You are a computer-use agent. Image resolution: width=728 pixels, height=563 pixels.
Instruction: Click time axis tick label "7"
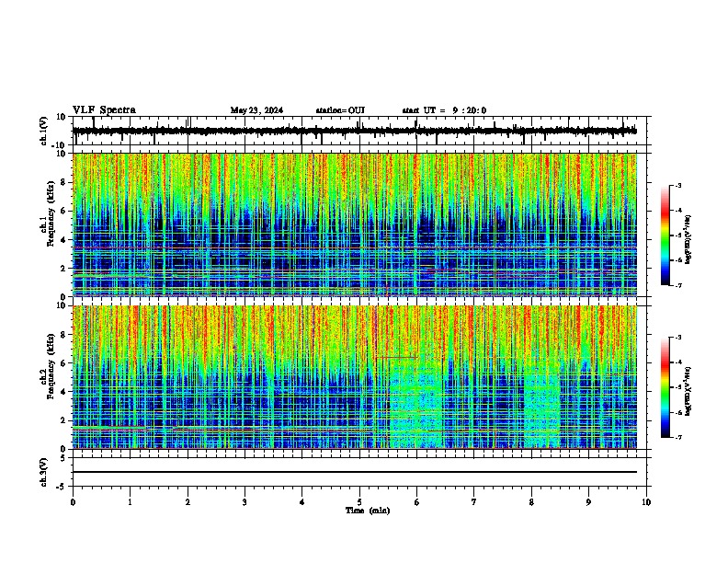474,502
